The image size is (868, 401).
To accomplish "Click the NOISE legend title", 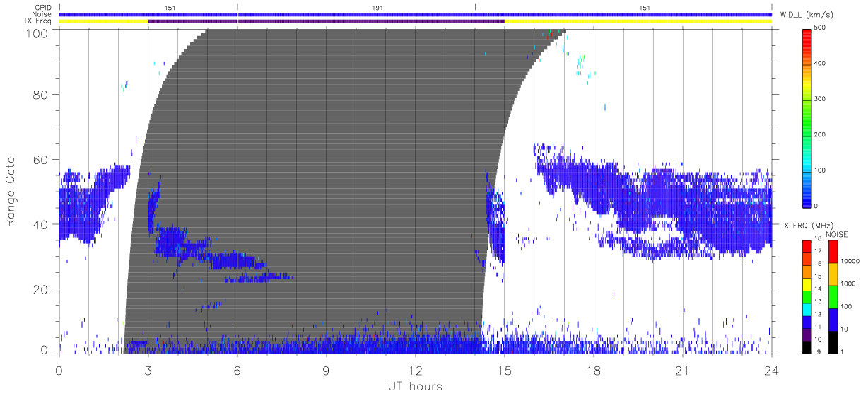I will coord(837,233).
